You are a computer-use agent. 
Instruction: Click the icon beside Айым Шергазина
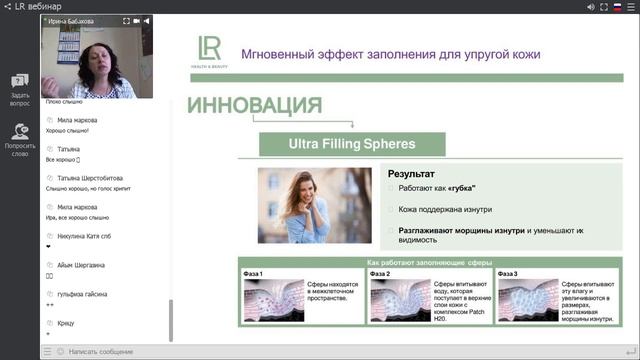(50, 265)
